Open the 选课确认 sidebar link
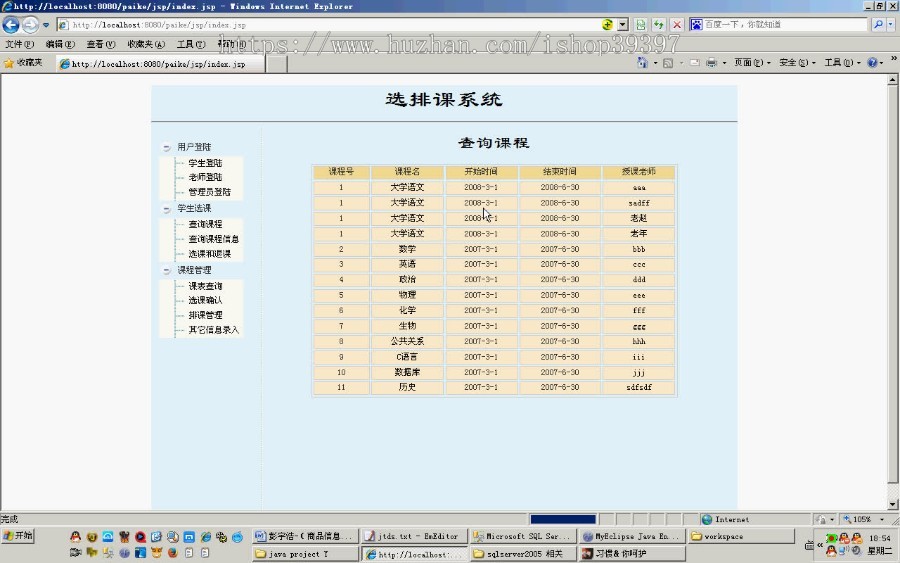 coord(205,300)
